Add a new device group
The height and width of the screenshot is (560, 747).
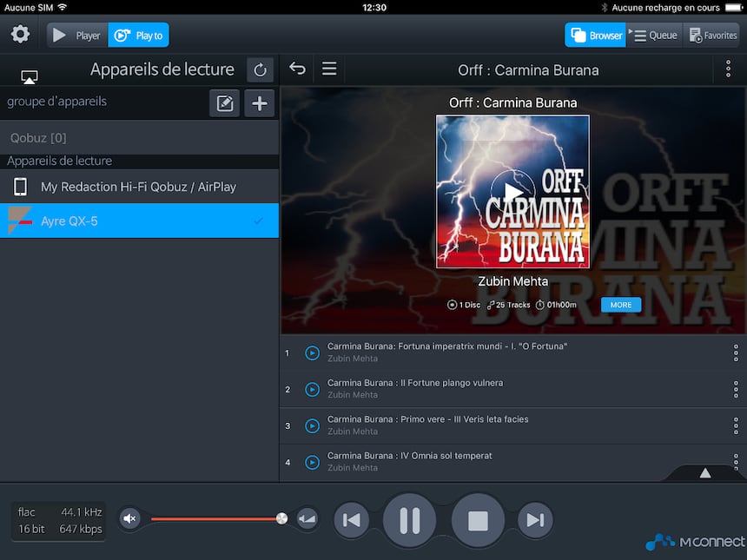pyautogui.click(x=259, y=102)
